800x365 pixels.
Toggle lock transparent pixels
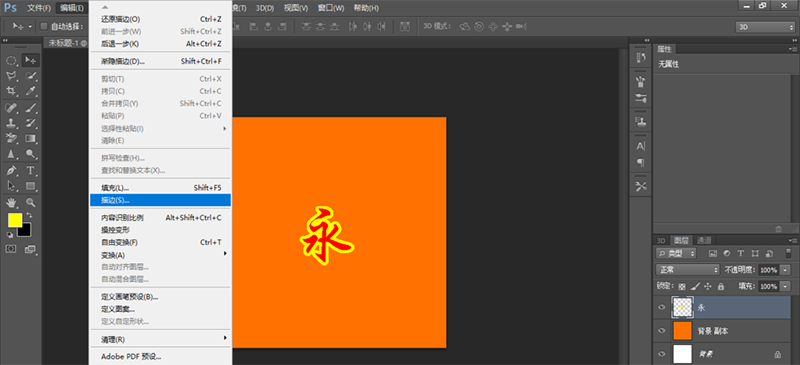pos(682,286)
